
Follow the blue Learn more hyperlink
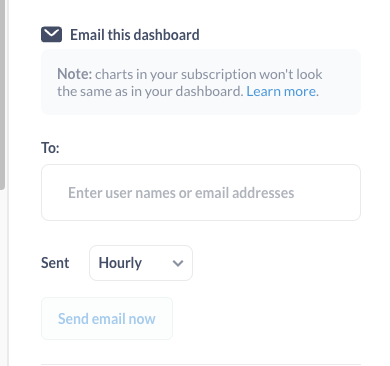281,91
